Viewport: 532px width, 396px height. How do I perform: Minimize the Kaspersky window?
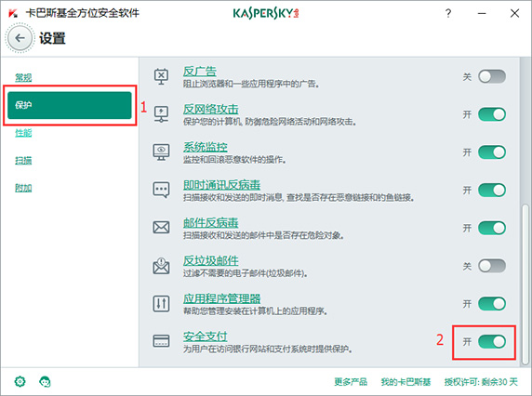pyautogui.click(x=482, y=13)
